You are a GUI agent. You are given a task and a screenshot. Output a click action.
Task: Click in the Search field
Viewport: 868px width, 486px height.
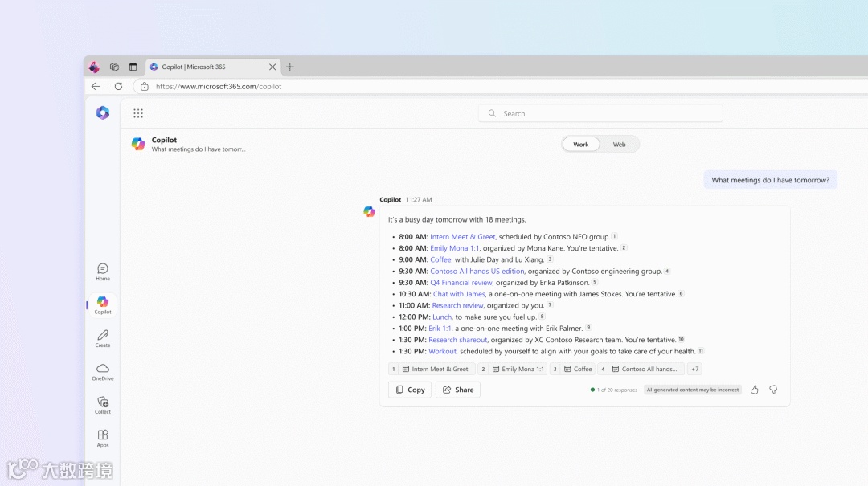pyautogui.click(x=600, y=113)
